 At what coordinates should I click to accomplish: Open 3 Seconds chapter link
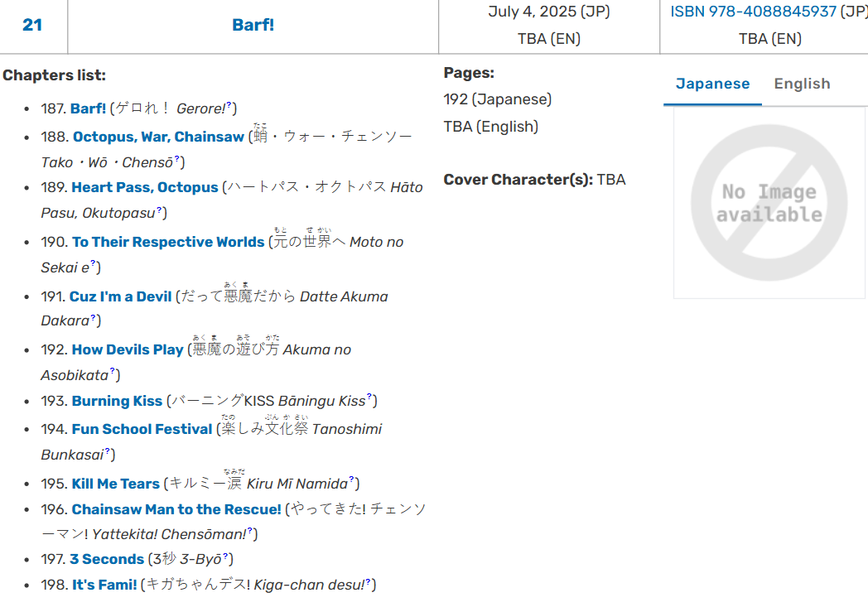point(107,560)
